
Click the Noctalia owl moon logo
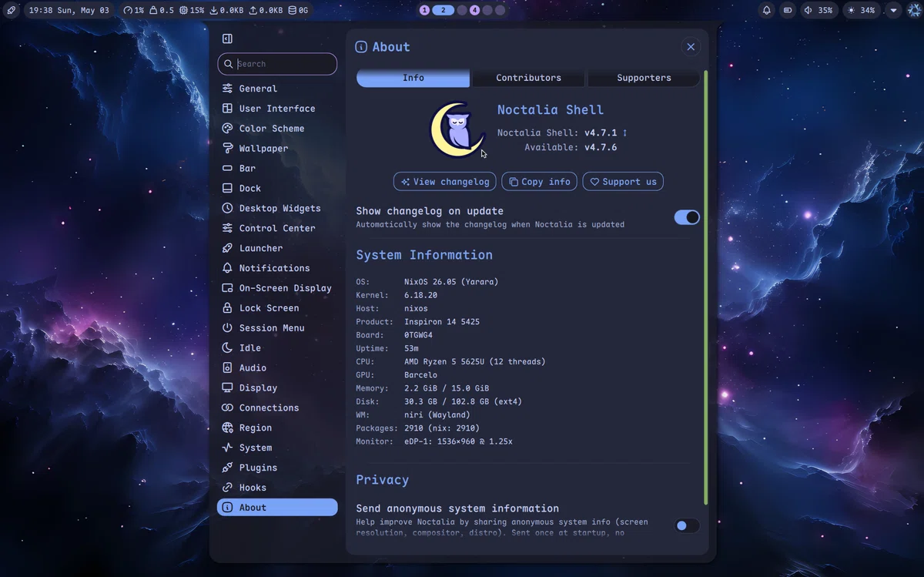[457, 129]
